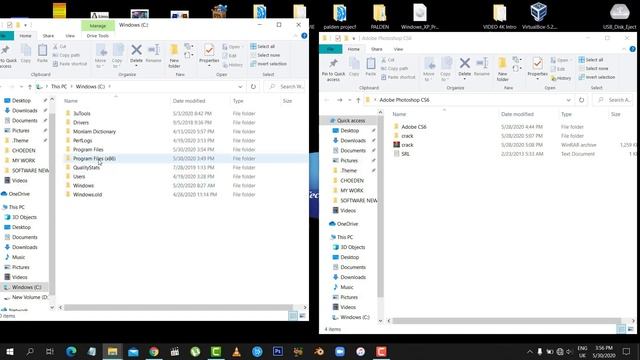640x360 pixels.
Task: Open Delete dropdown arrow in Windows (C:) ribbon
Action: pyautogui.click(x=136, y=66)
